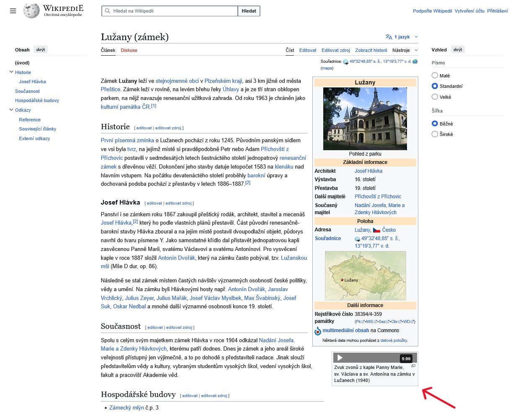
Task: Collapse the Historie section in contents
Action: point(11,72)
